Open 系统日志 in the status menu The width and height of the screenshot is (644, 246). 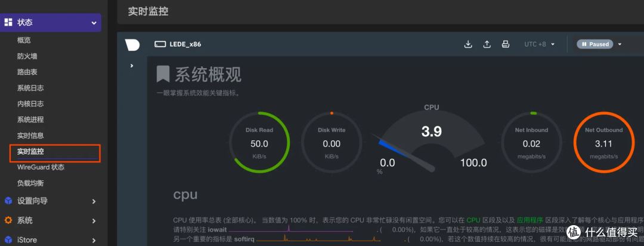point(30,88)
